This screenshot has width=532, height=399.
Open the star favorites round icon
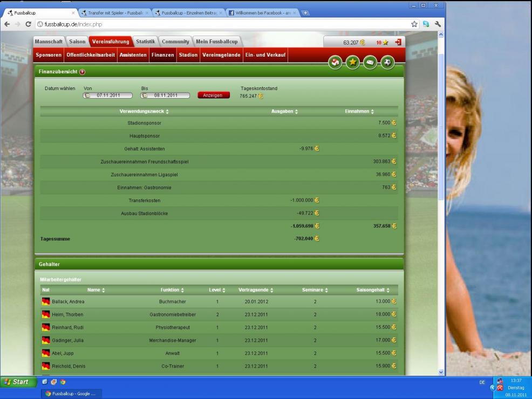click(352, 63)
